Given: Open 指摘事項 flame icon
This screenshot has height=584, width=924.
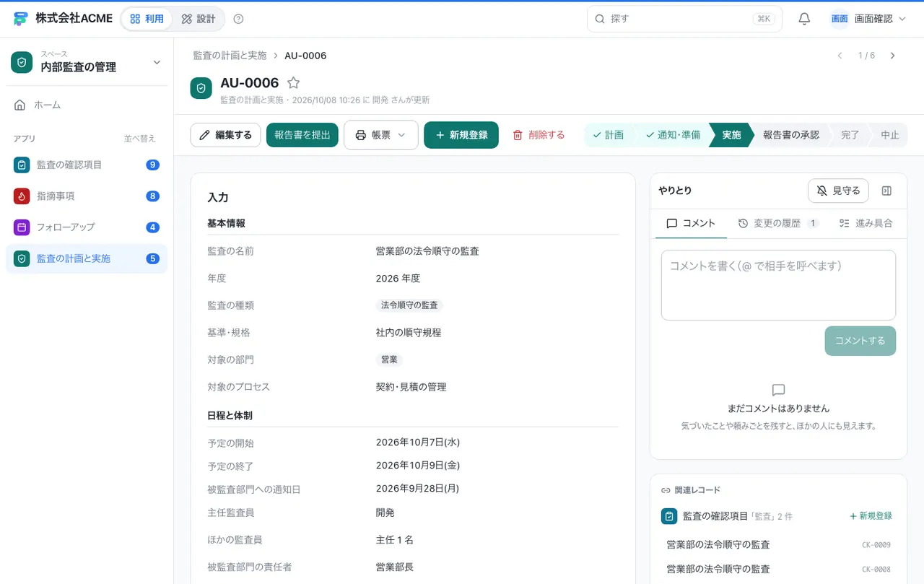Looking at the screenshot, I should [22, 196].
